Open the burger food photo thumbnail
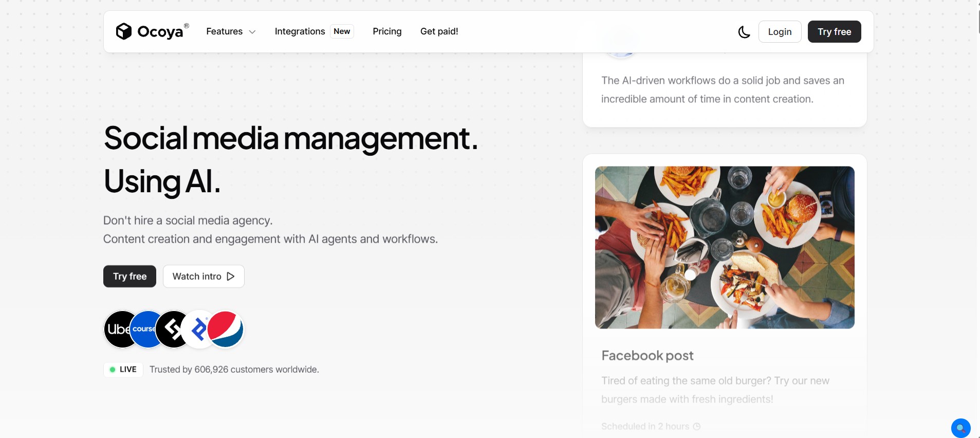980x438 pixels. tap(725, 247)
